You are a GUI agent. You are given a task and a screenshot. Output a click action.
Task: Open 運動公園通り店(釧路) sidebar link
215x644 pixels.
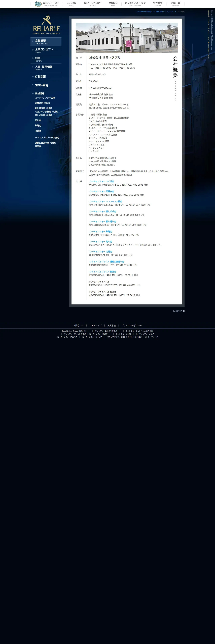pos(46,143)
